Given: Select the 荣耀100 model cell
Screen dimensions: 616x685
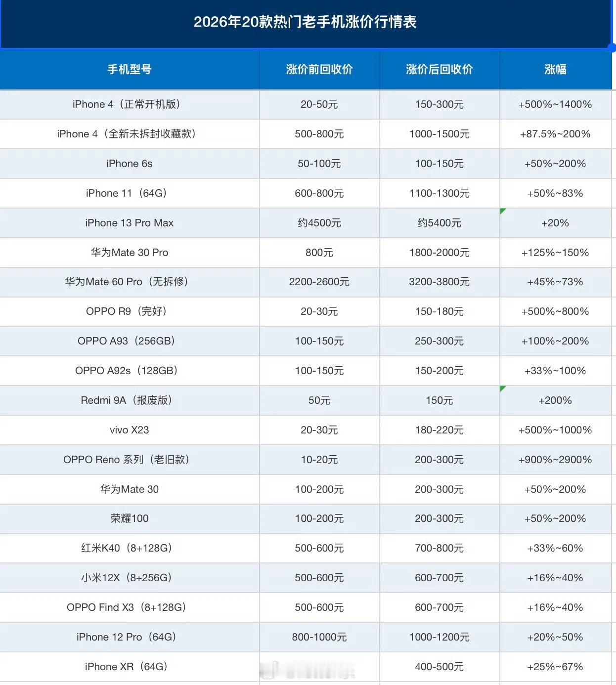Looking at the screenshot, I should point(130,518).
